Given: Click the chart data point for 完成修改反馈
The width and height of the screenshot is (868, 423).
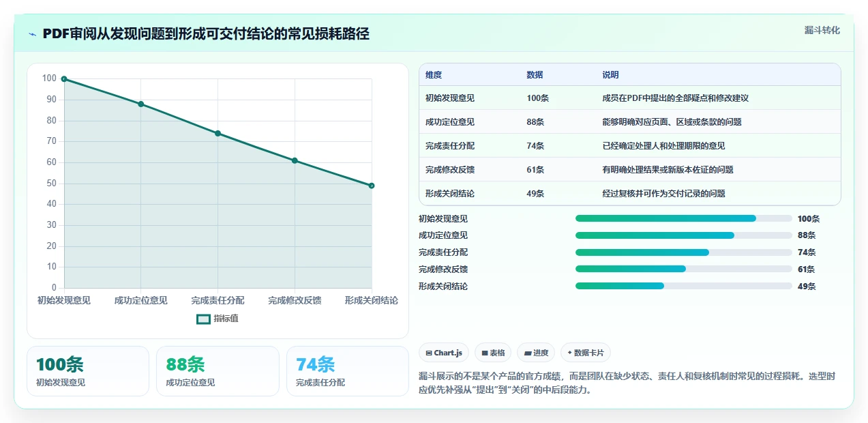Looking at the screenshot, I should 295,160.
